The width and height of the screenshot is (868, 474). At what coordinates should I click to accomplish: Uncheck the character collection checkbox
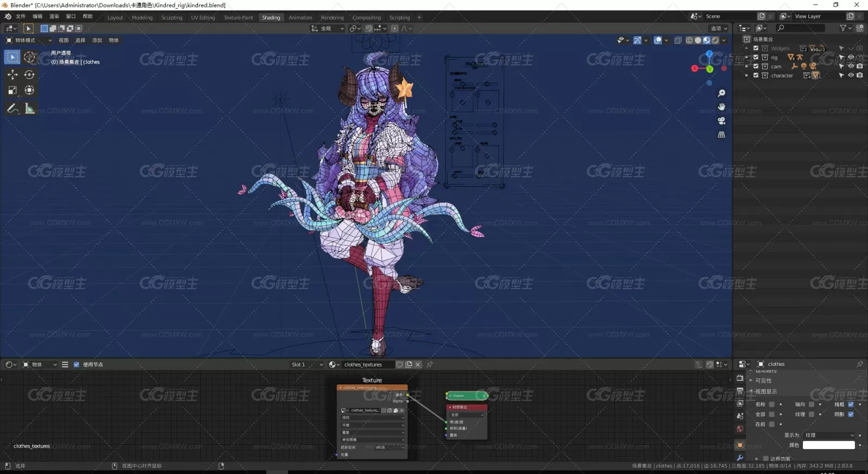756,75
